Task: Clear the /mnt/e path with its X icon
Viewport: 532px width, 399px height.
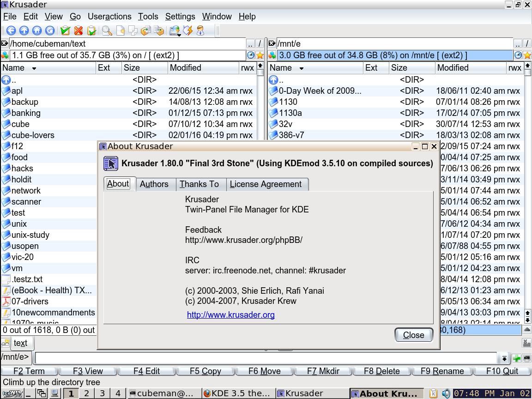Action: 272,43
